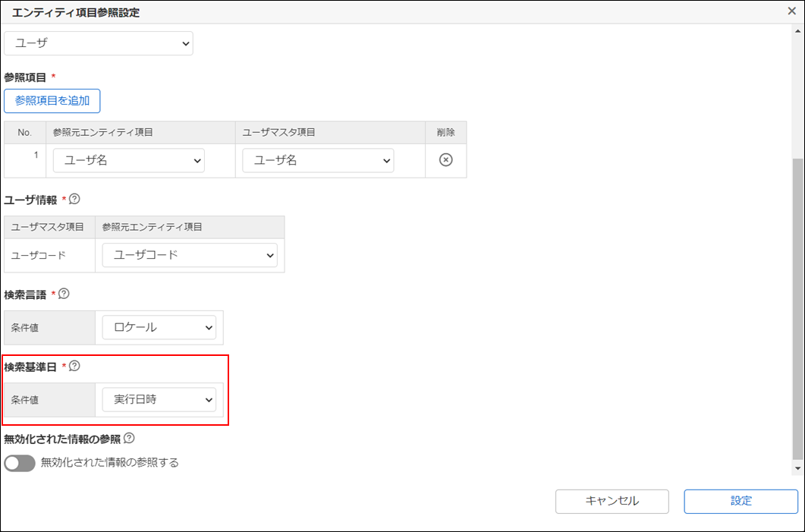
Task: Click the エンティティ項目参照設定 dialog title
Action: tap(75, 13)
